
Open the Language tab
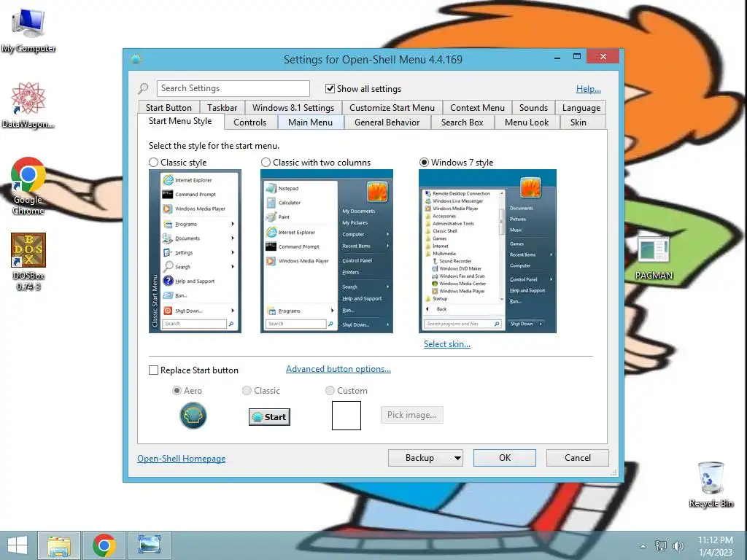click(581, 108)
